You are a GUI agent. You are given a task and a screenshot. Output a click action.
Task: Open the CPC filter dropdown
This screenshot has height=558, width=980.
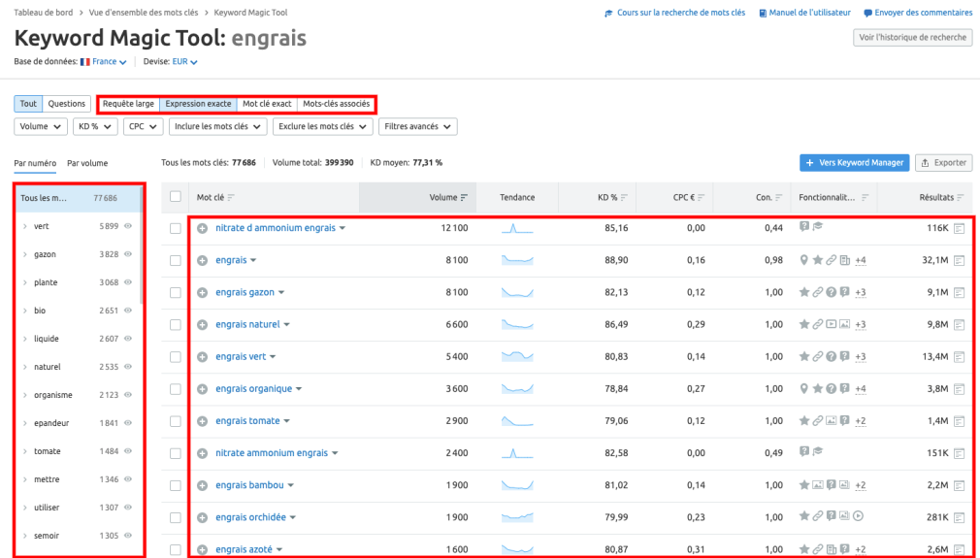144,126
